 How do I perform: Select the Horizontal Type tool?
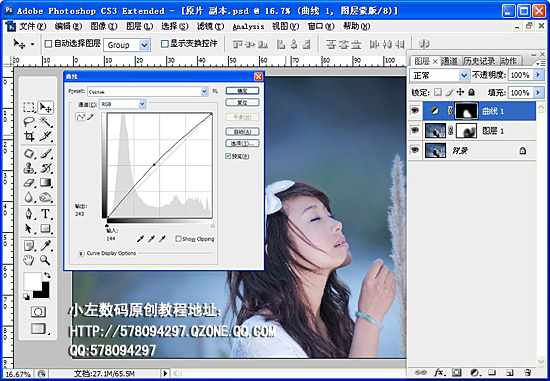point(46,214)
